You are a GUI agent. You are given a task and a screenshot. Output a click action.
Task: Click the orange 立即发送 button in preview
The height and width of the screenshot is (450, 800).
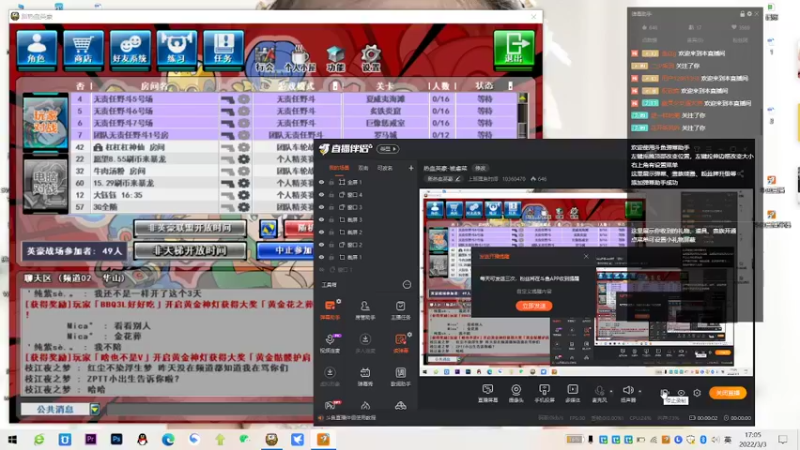click(534, 306)
